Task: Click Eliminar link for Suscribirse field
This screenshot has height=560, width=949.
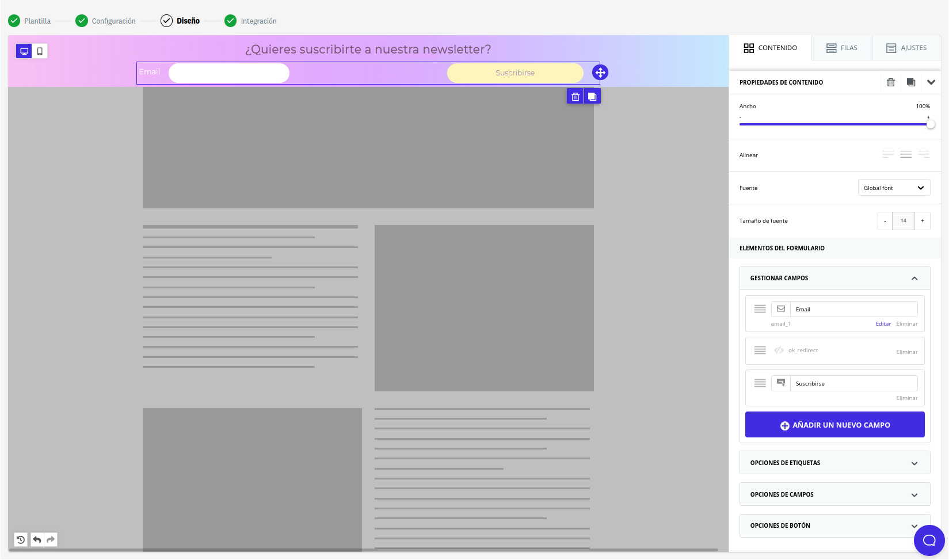Action: (x=907, y=398)
